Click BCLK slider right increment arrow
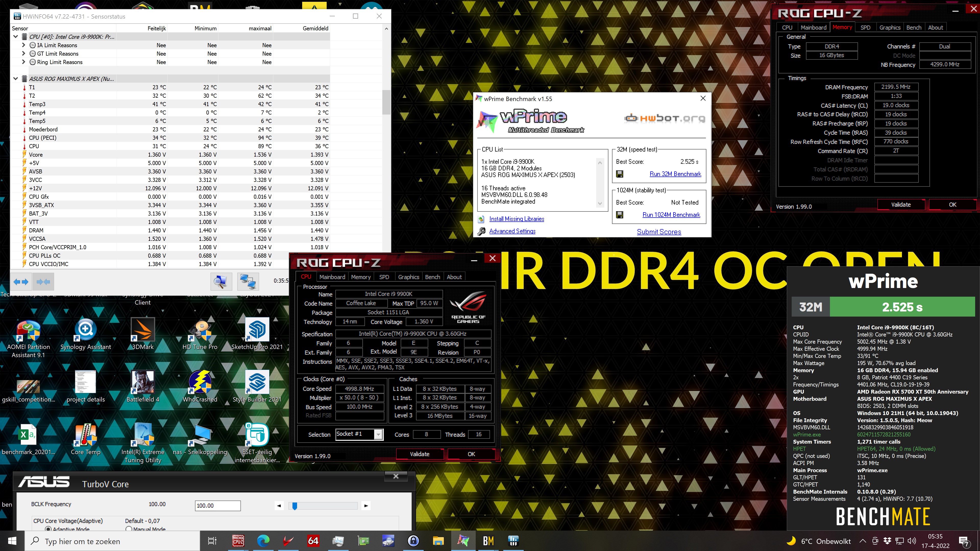The image size is (980, 551). pyautogui.click(x=366, y=506)
